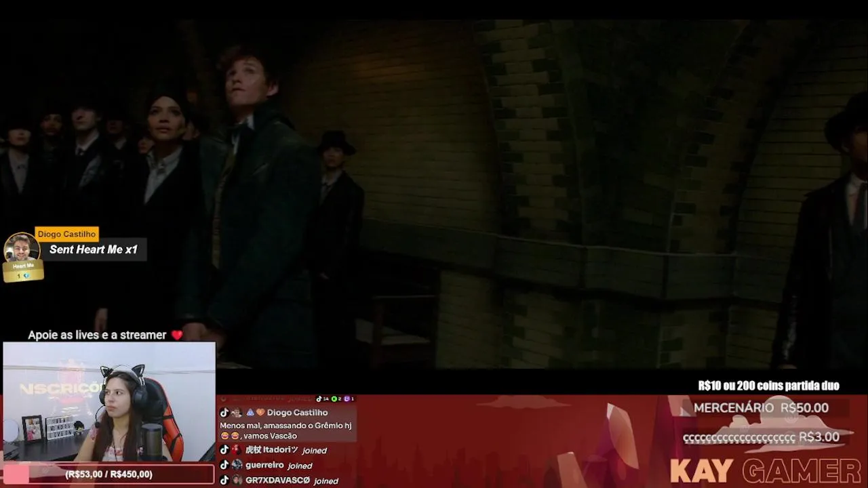
Task: Click TikTok icon beside guerreiro joined row
Action: [x=224, y=465]
